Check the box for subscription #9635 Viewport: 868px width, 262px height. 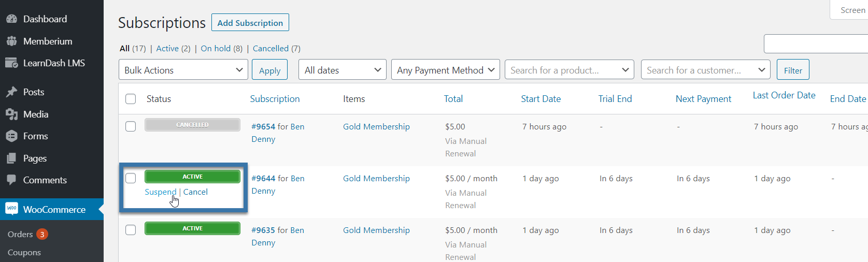pyautogui.click(x=131, y=230)
